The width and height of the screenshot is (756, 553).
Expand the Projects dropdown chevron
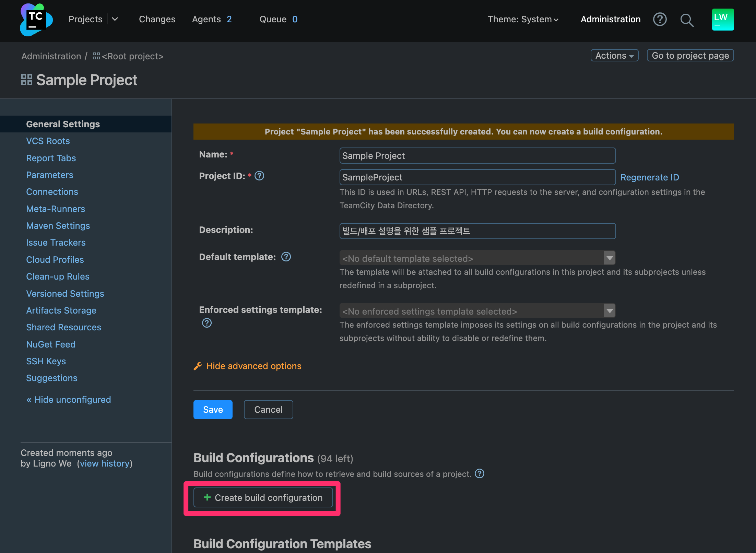tap(115, 19)
